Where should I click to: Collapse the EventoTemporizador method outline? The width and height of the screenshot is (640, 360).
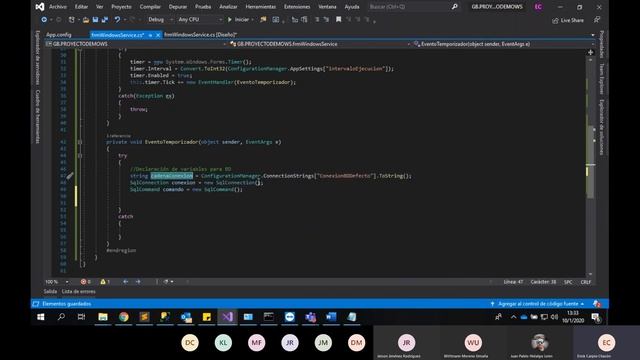pos(80,142)
